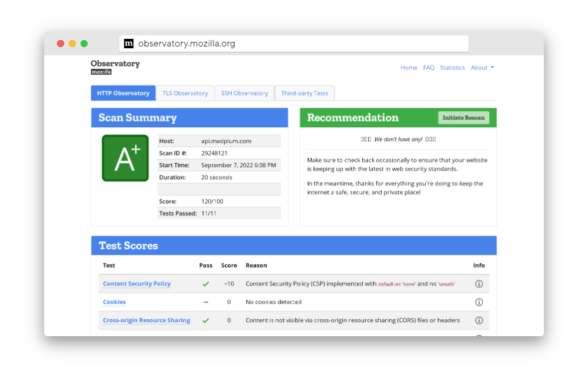Click the A+ grade badge
This screenshot has width=588, height=368.
pyautogui.click(x=125, y=158)
